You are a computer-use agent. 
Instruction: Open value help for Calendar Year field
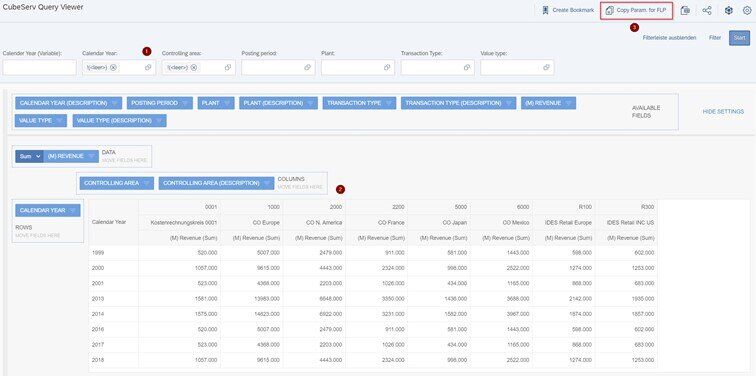148,67
